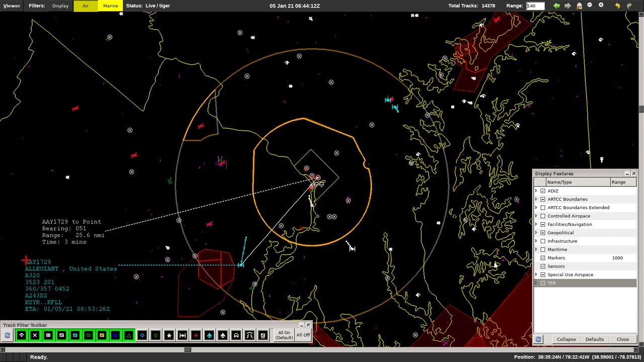Uncheck the Sensors checkbox
The image size is (644, 362).
(543, 266)
